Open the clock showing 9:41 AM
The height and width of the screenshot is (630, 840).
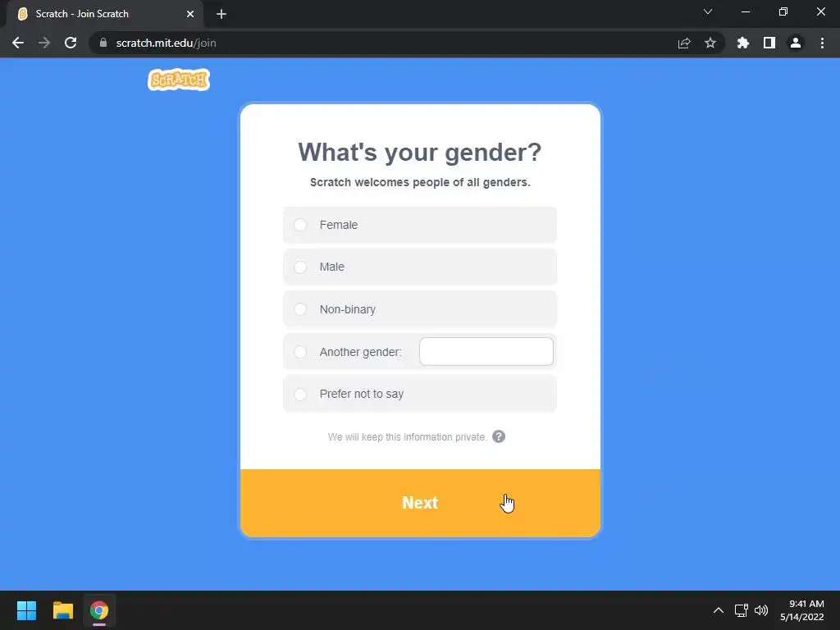point(802,610)
